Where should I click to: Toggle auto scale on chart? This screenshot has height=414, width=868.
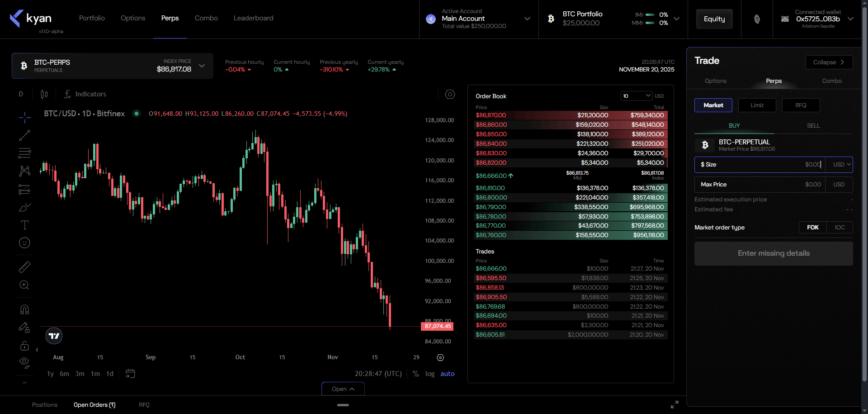click(448, 374)
